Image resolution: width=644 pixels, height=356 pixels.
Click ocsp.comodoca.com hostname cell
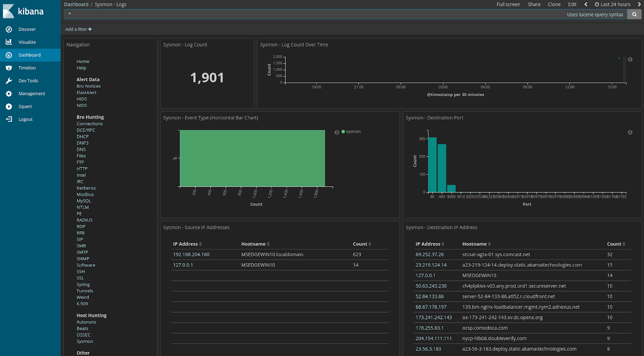tap(485, 328)
